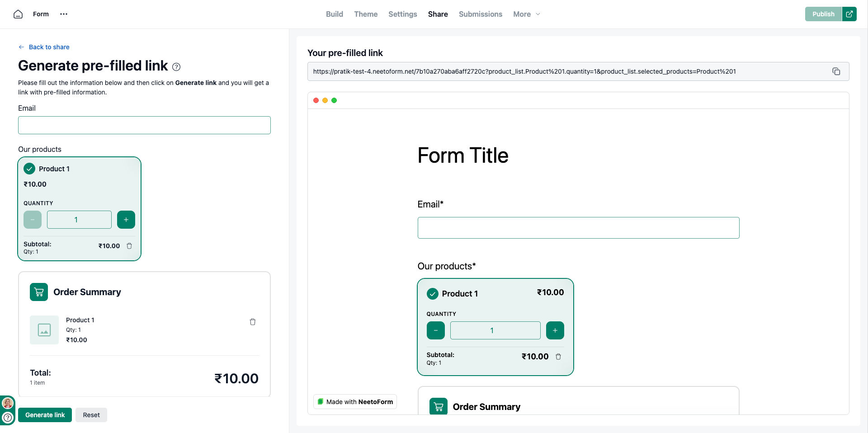Click the help icon next to Generate pre-filled link

[177, 67]
